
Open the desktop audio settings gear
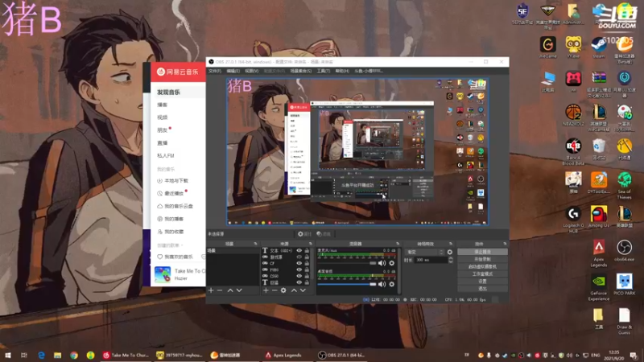[392, 284]
